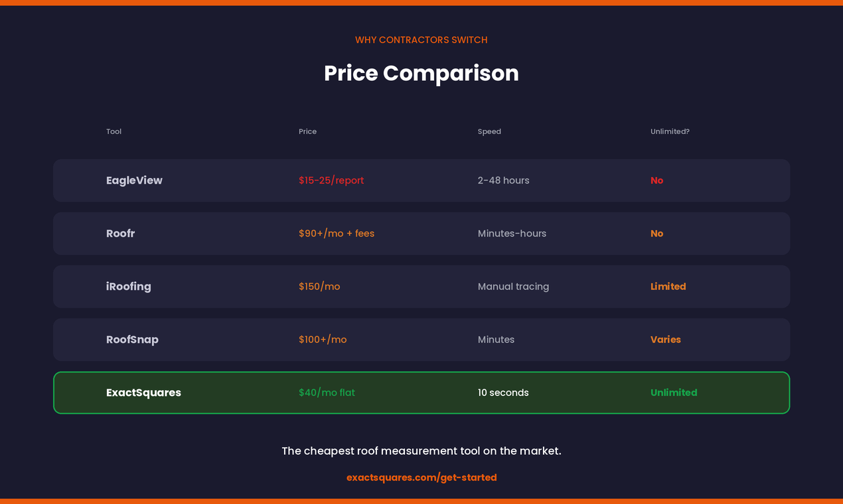
Task: Select the EagleView row name
Action: point(134,180)
